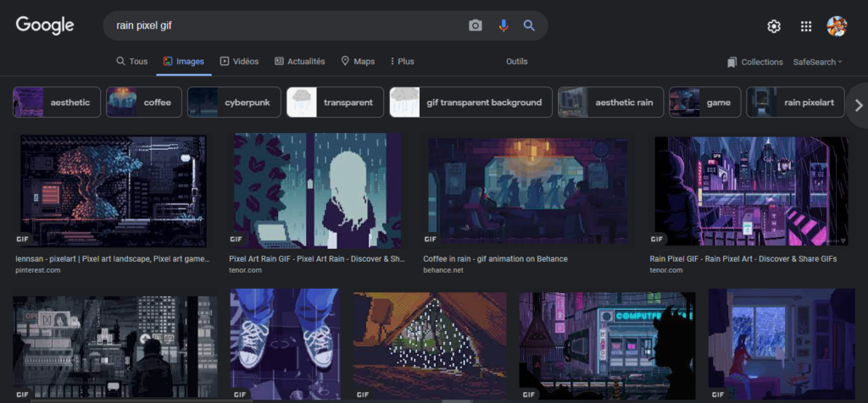This screenshot has width=868, height=403.
Task: Click GIF badge on lennsan pixelart image
Action: tap(22, 240)
